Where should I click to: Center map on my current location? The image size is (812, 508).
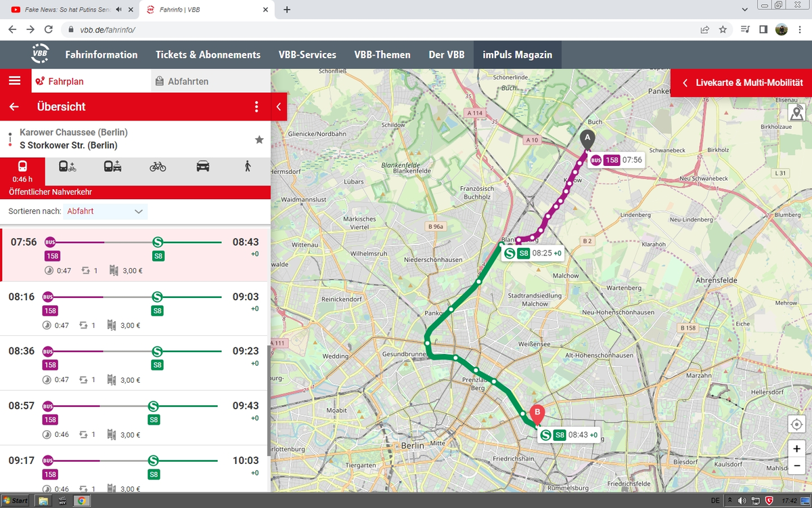click(x=796, y=424)
